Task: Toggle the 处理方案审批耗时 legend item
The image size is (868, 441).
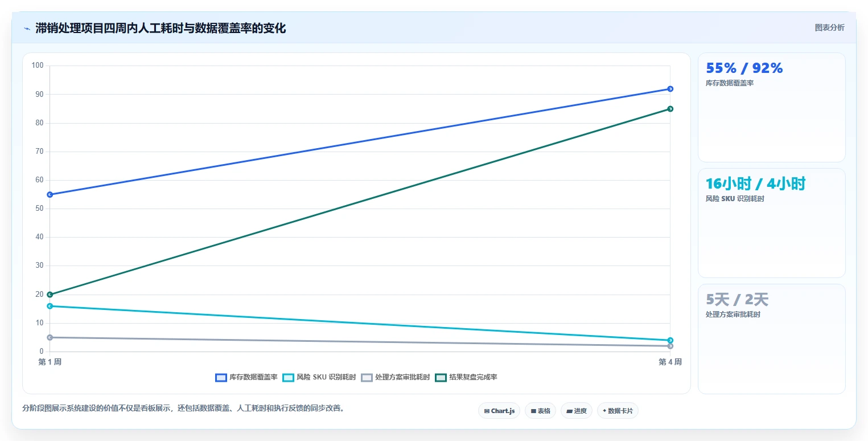Action: (x=396, y=377)
